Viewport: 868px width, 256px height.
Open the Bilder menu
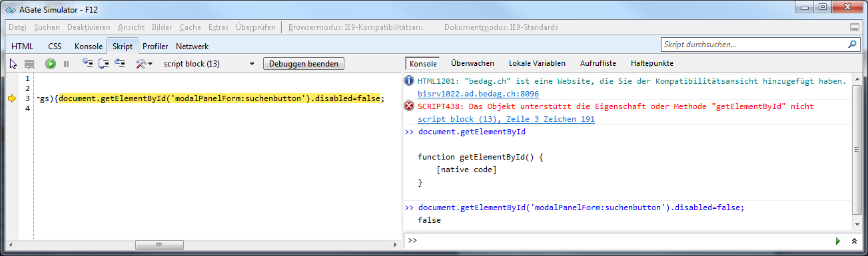162,27
